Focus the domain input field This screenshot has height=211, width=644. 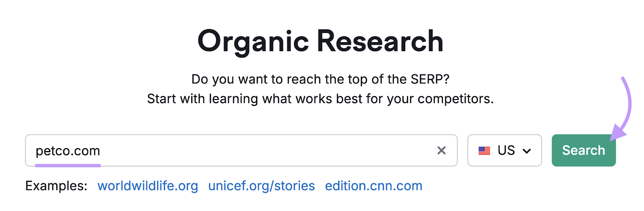click(241, 150)
